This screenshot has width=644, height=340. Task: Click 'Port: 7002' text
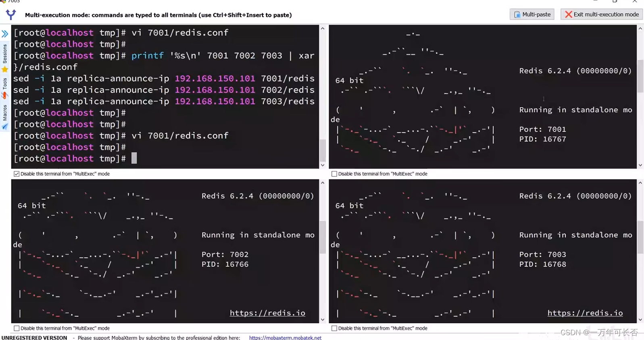point(225,255)
